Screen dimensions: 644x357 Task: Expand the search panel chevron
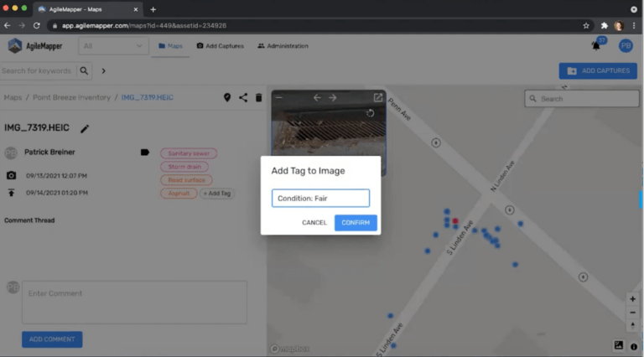coord(103,71)
